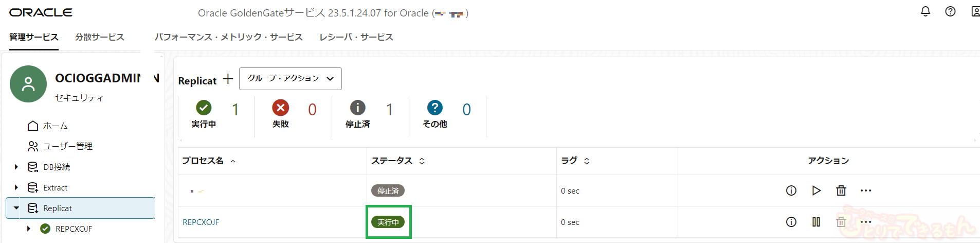Screen dimensions: 980x243
Task: Collapse the Replicat tree node
Action: 16,208
